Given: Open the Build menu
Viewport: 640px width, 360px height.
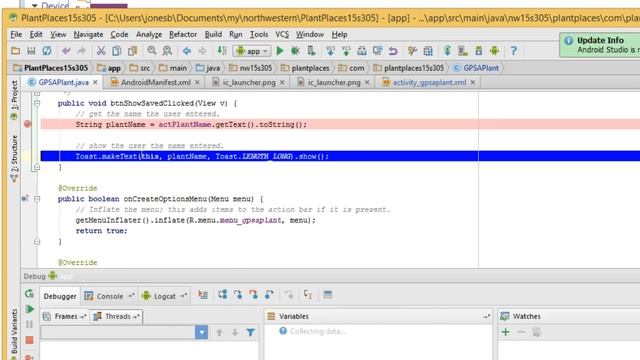Looking at the screenshot, I should pos(213,35).
